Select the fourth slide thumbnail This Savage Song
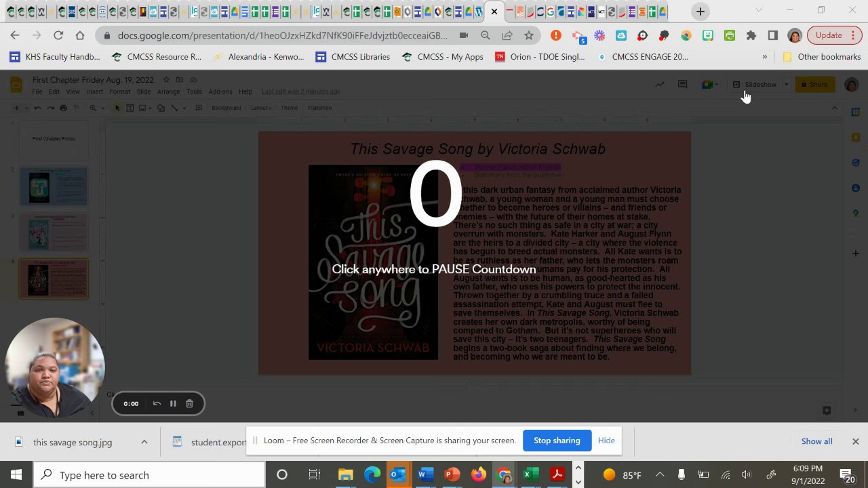This screenshot has height=488, width=868. 54,279
